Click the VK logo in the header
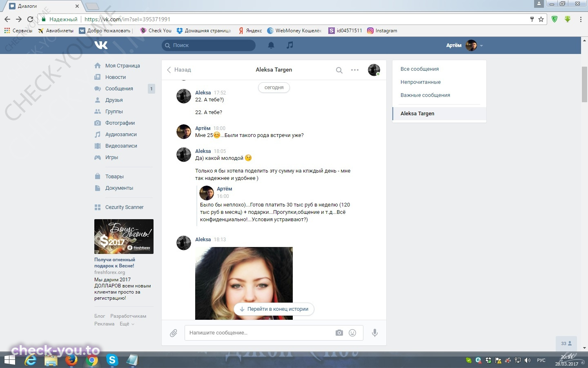588x368 pixels. tap(101, 45)
